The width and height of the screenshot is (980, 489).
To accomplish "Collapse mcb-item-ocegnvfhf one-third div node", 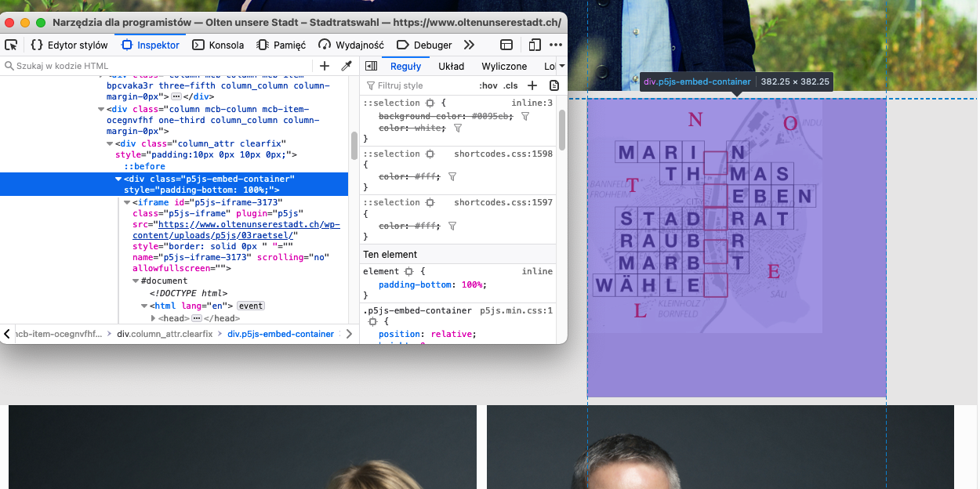I will pos(102,109).
